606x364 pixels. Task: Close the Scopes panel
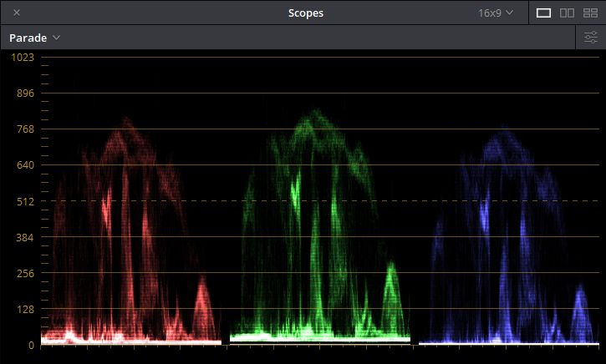click(17, 13)
